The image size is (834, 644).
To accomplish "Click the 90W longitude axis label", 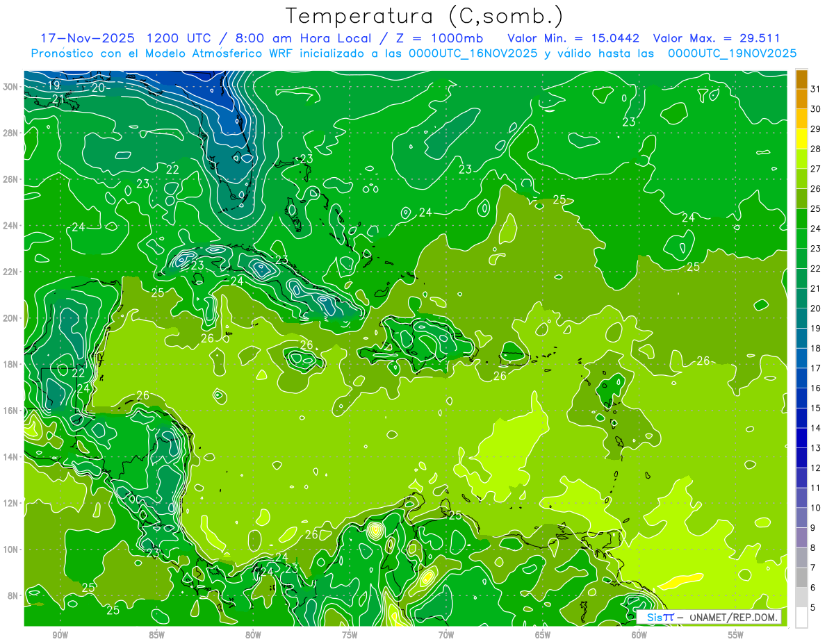I will click(x=60, y=635).
